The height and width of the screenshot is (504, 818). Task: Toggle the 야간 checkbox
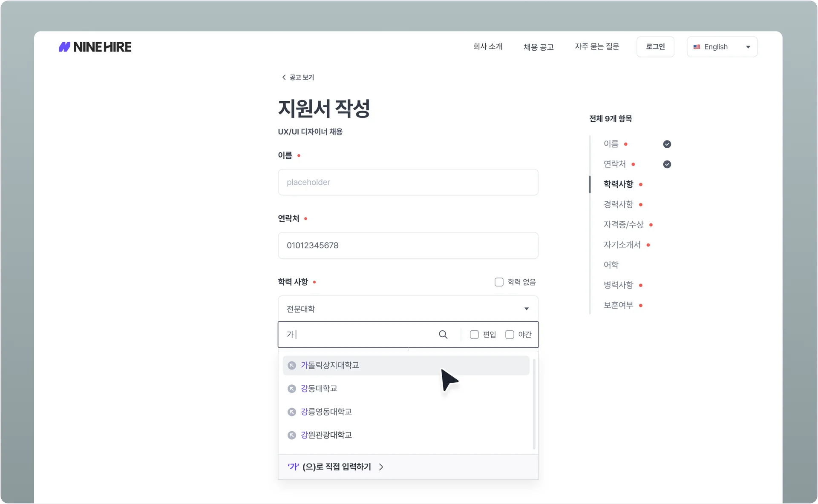tap(510, 335)
